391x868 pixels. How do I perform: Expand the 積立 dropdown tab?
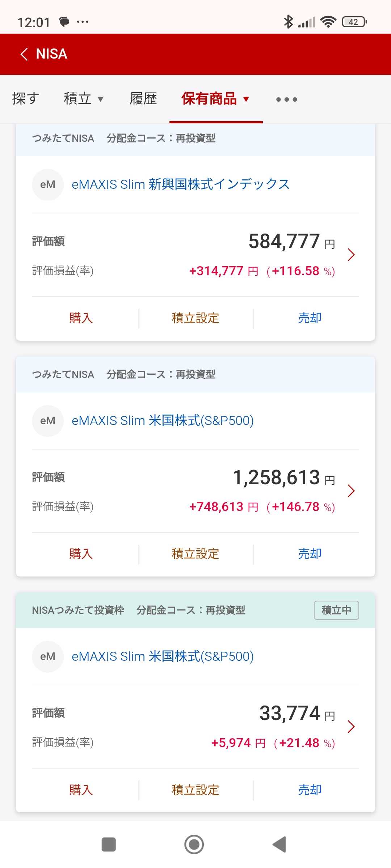[x=84, y=99]
